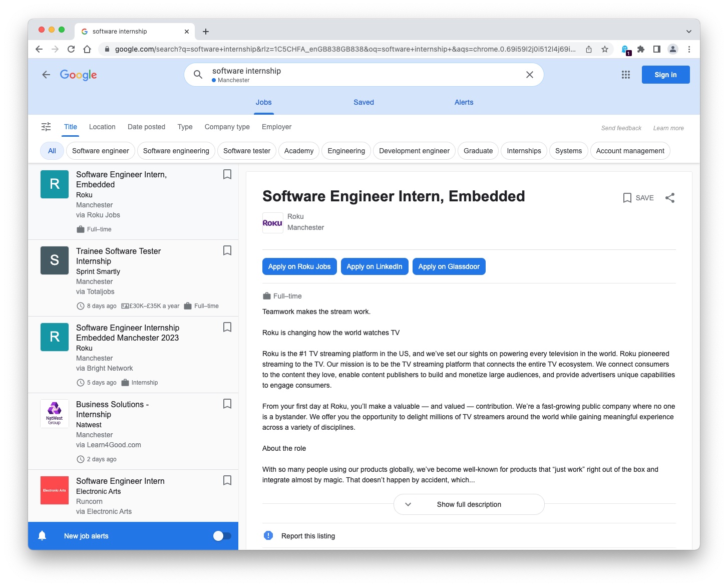Go back in browser history

tap(39, 49)
